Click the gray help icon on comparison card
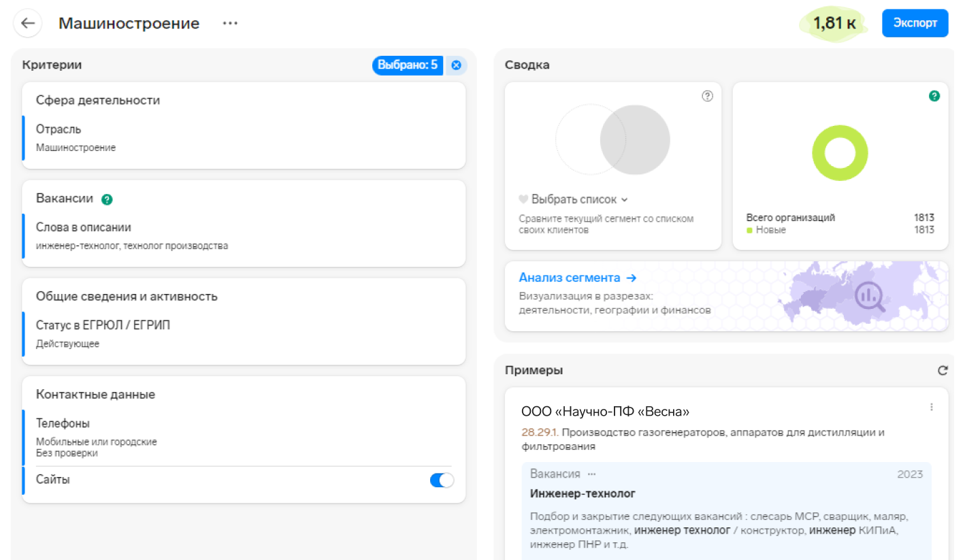The image size is (965, 560). coord(707,96)
